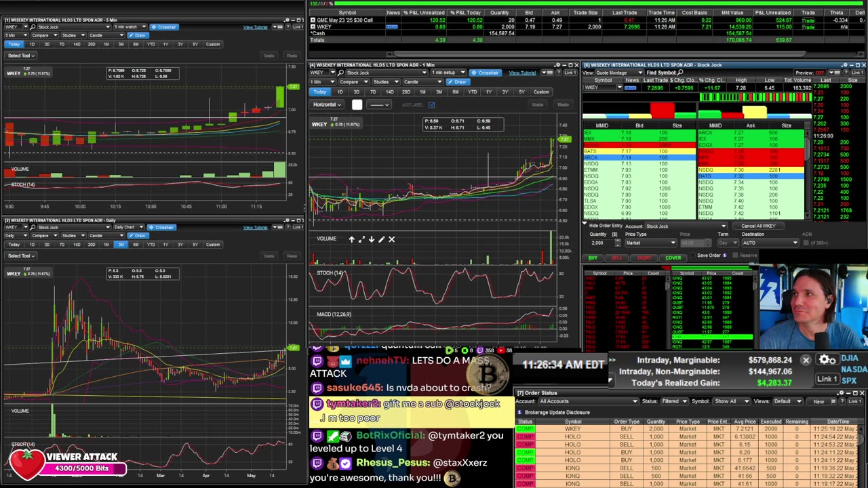Screen dimensions: 868x488
Task: Open the line style dropdown
Action: coord(378,105)
